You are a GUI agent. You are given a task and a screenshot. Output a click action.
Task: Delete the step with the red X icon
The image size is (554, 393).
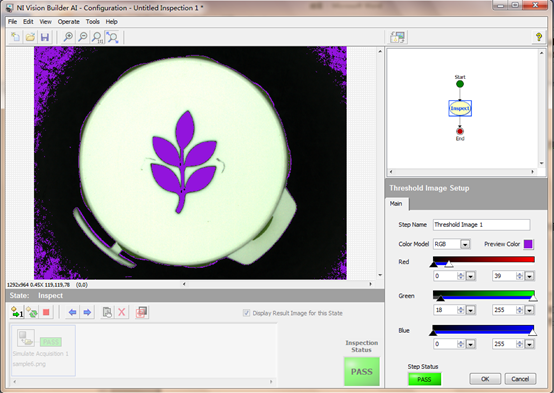coord(122,312)
